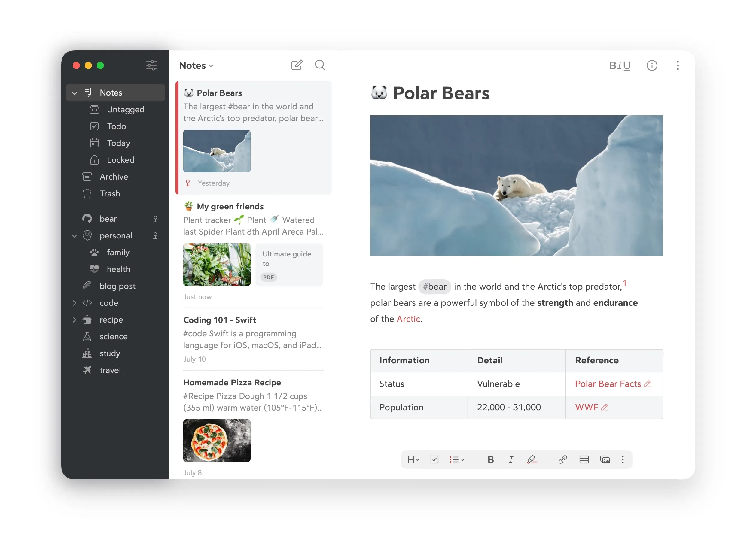Click the Hyperlink icon in toolbar
This screenshot has height=552, width=756.
pyautogui.click(x=562, y=459)
